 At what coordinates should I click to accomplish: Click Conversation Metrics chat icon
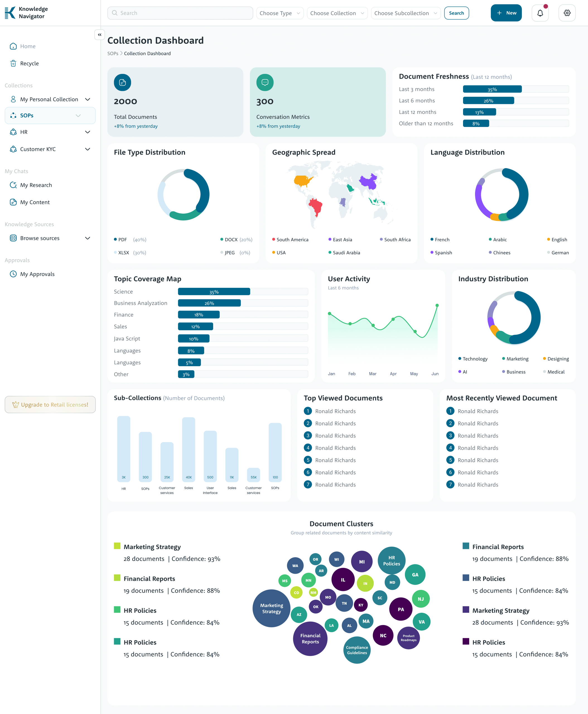(264, 82)
